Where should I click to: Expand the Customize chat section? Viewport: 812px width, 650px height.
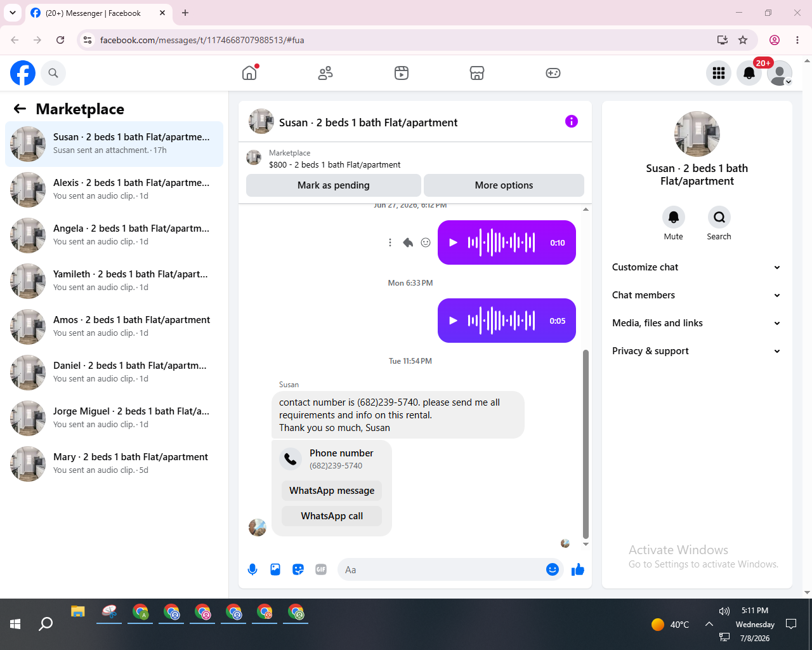coord(697,267)
